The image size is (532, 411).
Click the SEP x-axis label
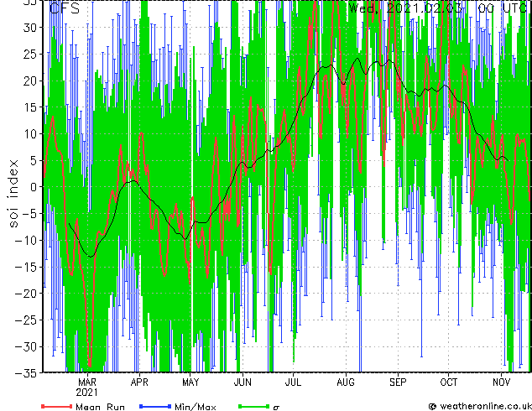pyautogui.click(x=398, y=382)
